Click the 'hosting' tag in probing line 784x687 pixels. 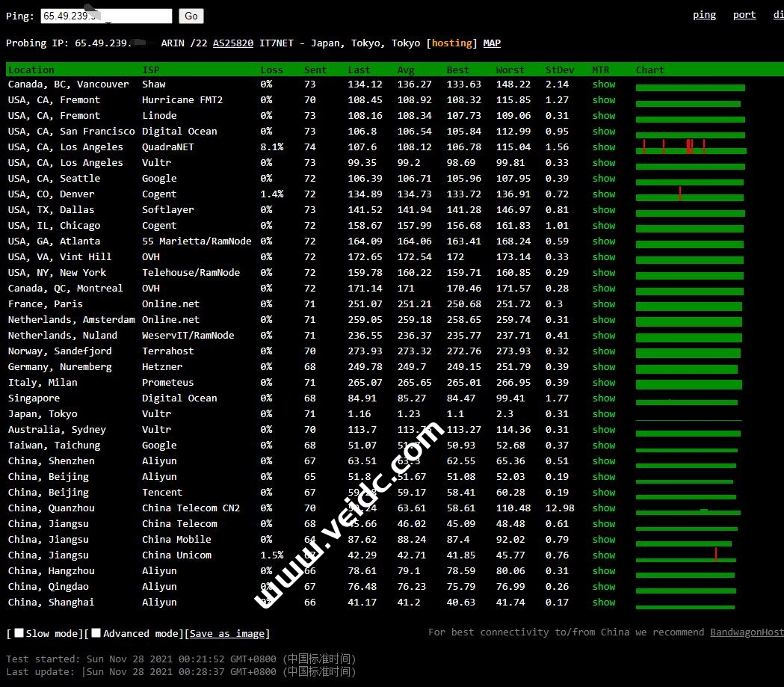tap(451, 43)
